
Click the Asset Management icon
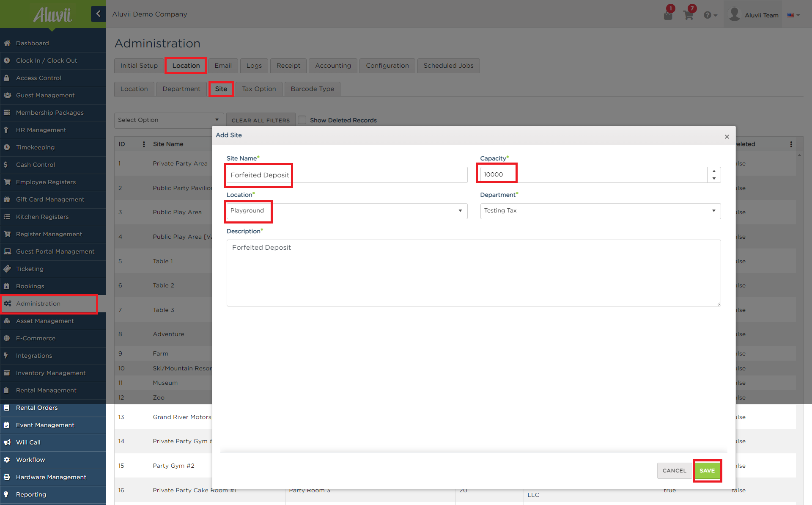7,321
